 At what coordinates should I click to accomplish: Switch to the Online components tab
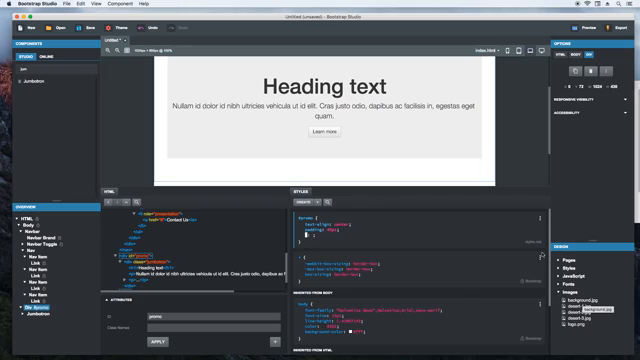click(x=46, y=56)
